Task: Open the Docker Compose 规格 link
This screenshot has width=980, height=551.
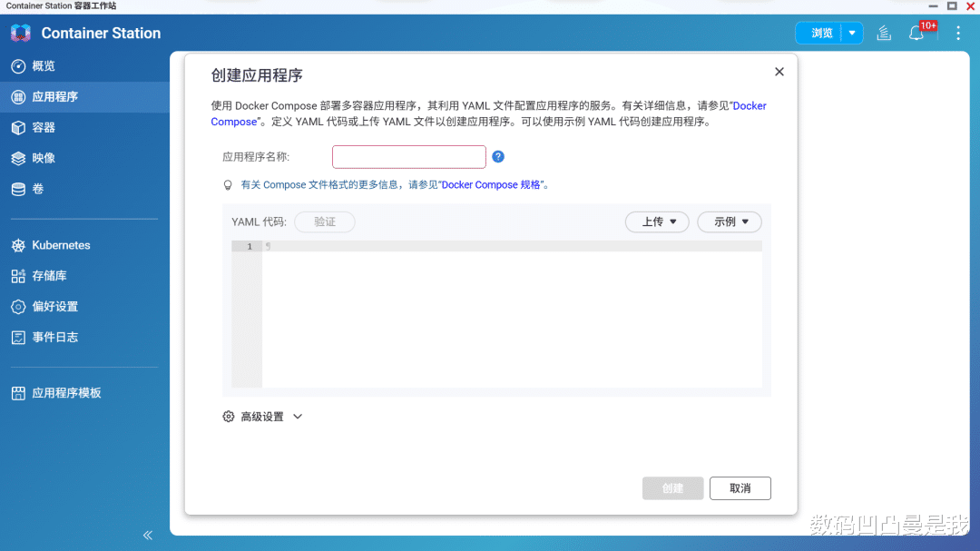Action: pyautogui.click(x=491, y=185)
